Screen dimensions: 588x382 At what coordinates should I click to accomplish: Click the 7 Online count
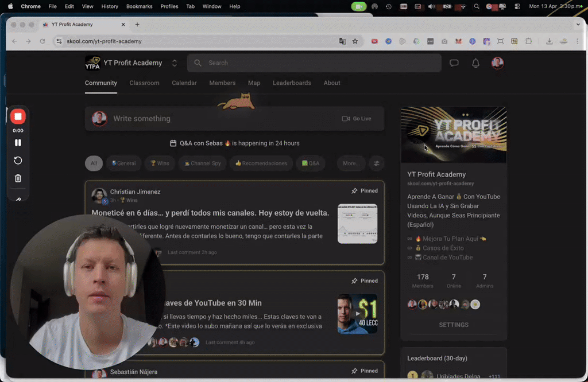click(x=454, y=280)
